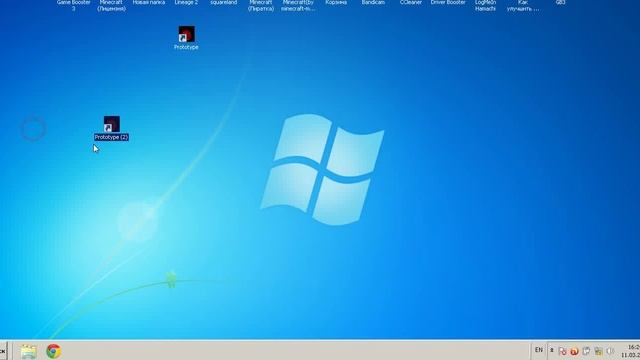
Task: Select the Game Booster 3 desktop label
Action: [x=73, y=5]
